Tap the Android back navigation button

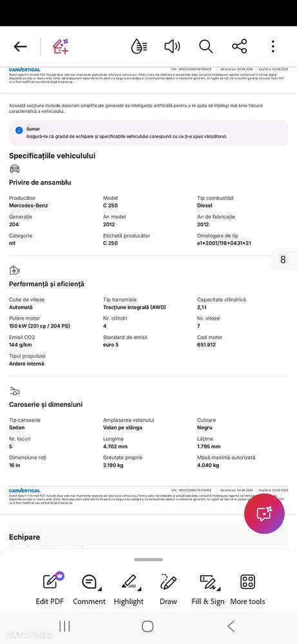[231, 626]
